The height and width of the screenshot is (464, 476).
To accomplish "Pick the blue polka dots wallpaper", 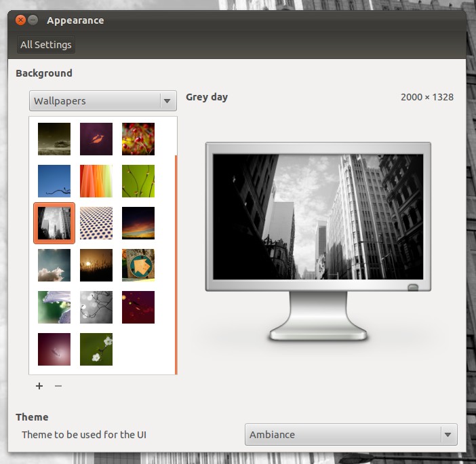I will point(96,223).
